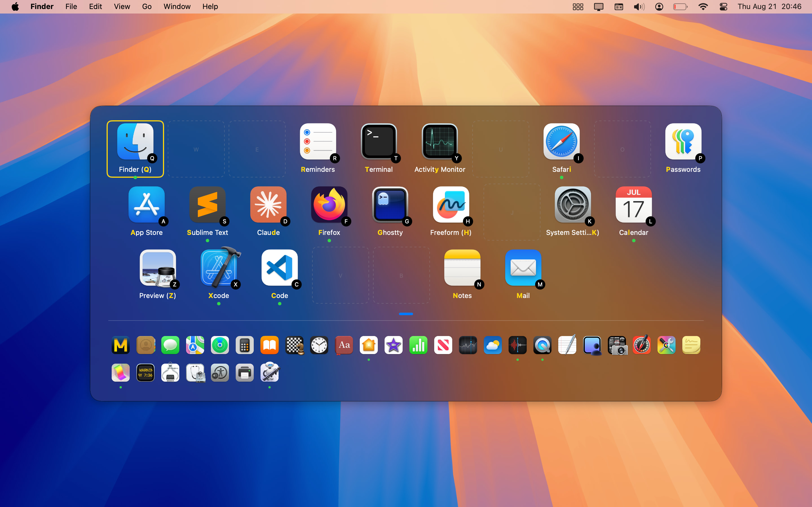Open the Dictionary app
This screenshot has width=812, height=507.
coord(344,345)
